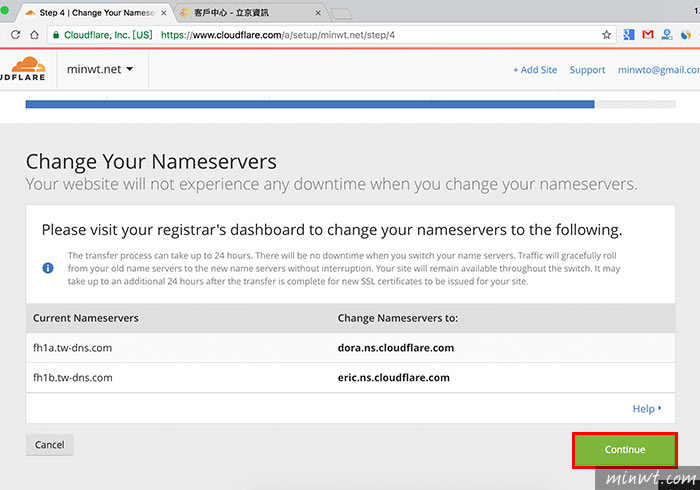Open the Gmail extension icon

(648, 35)
